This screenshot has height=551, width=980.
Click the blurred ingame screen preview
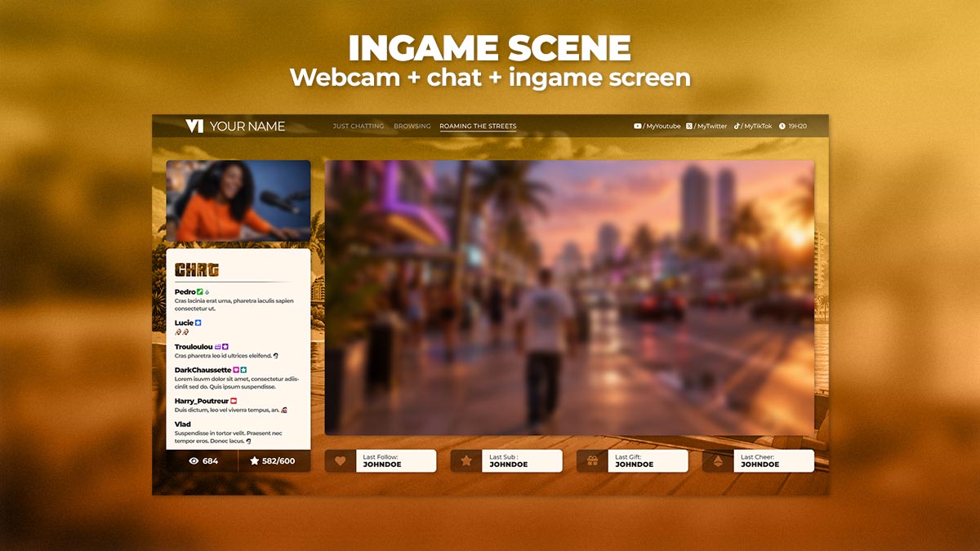570,298
